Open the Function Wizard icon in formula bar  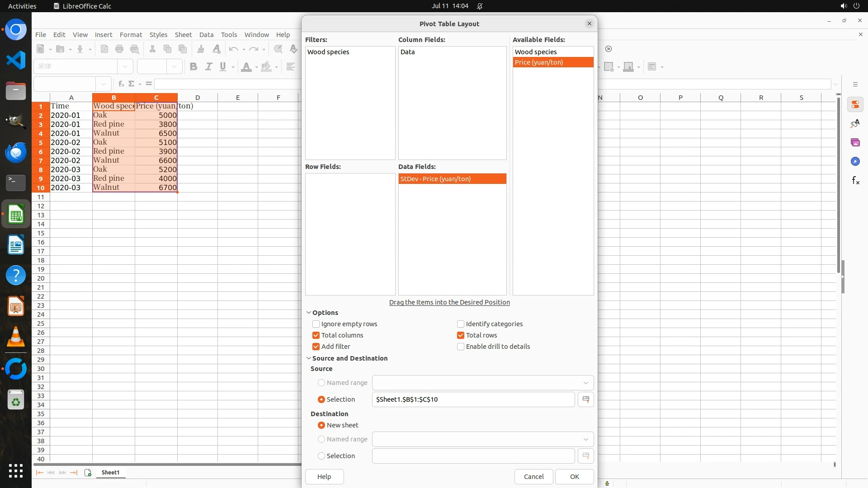pos(121,84)
